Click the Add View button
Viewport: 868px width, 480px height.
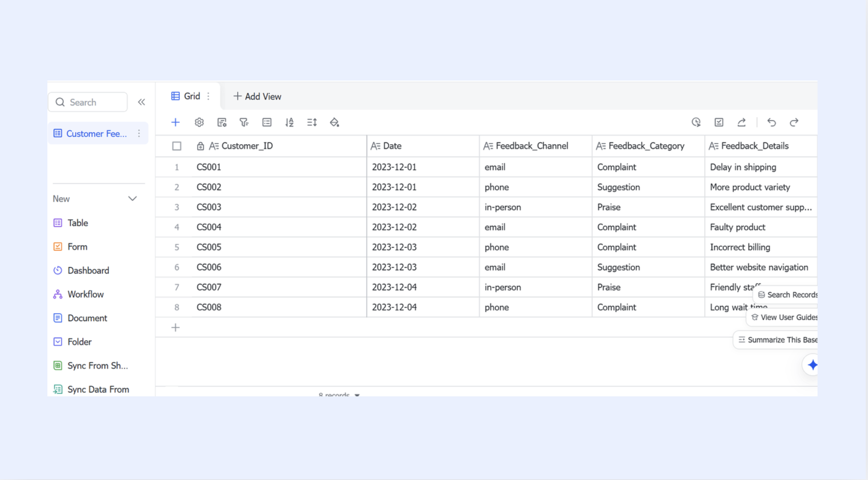(257, 96)
